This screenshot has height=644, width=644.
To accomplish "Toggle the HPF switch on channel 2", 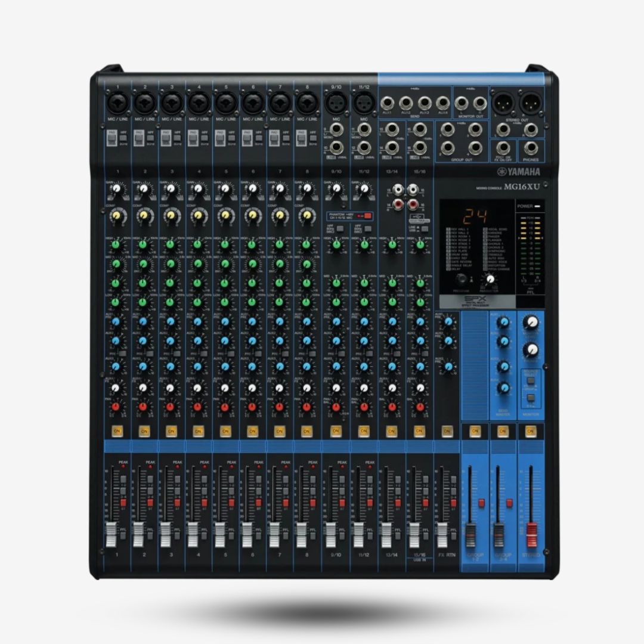I will pos(150,138).
